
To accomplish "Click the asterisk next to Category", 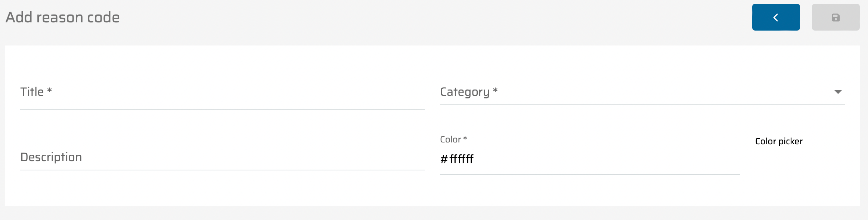I will pyautogui.click(x=495, y=91).
